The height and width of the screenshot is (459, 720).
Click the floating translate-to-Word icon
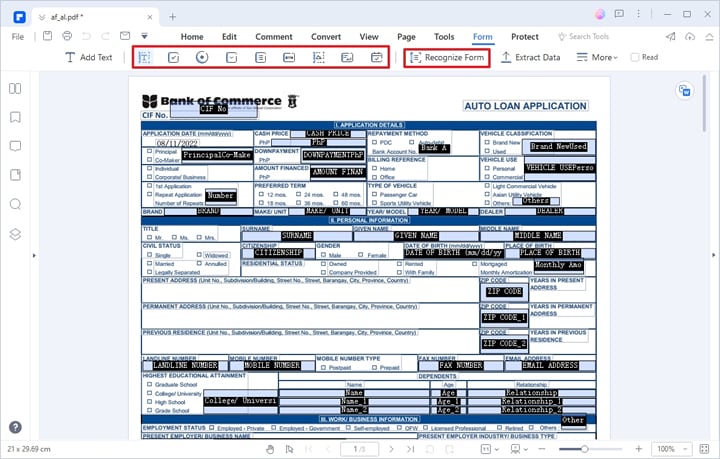pyautogui.click(x=684, y=90)
